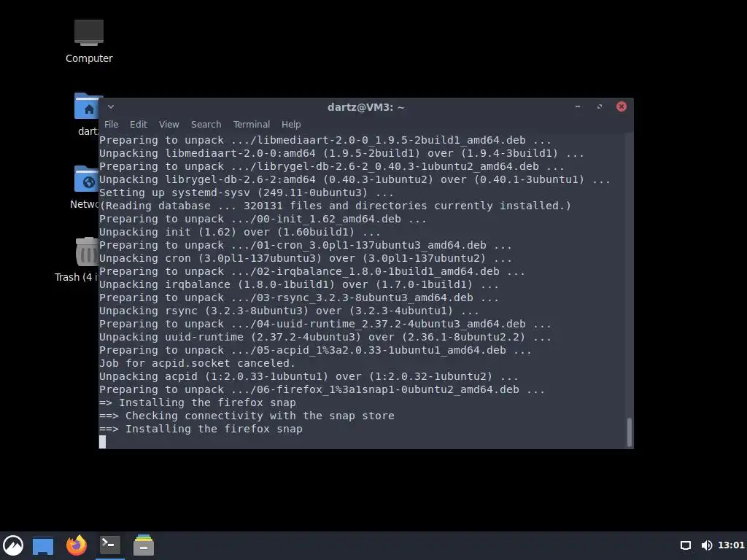Click 'Unpacking uuid-runtime' output line
The width and height of the screenshot is (747, 560).
pos(325,337)
